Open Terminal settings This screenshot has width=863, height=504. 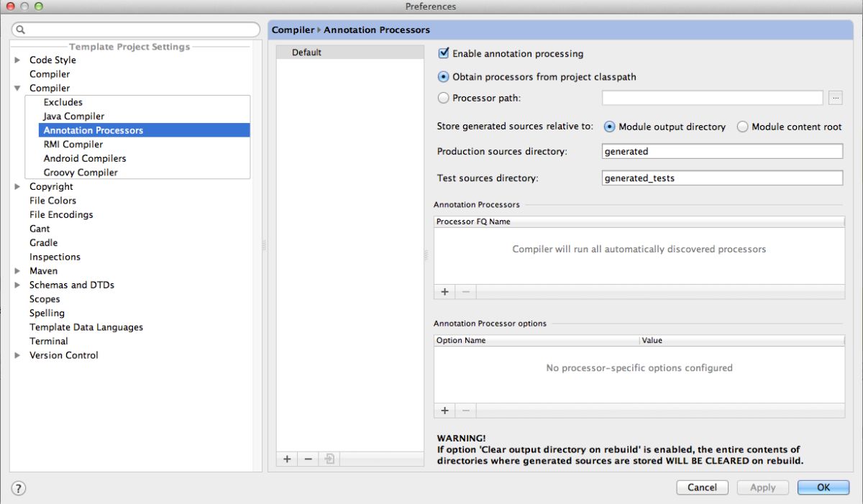pyautogui.click(x=49, y=342)
